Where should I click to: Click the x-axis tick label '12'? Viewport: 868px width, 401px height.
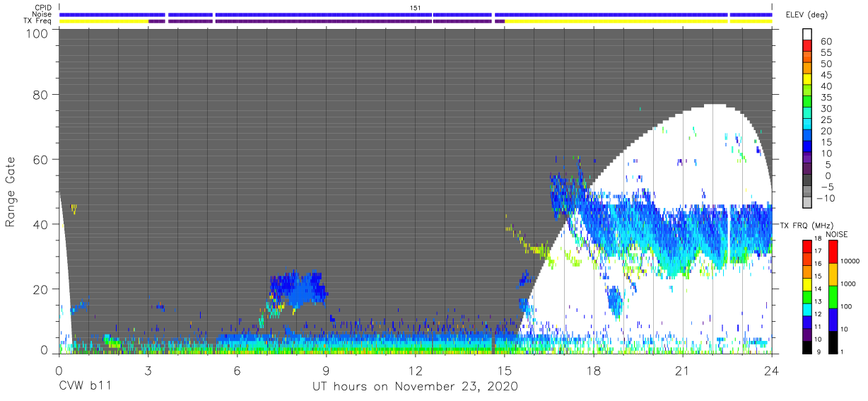[416, 371]
